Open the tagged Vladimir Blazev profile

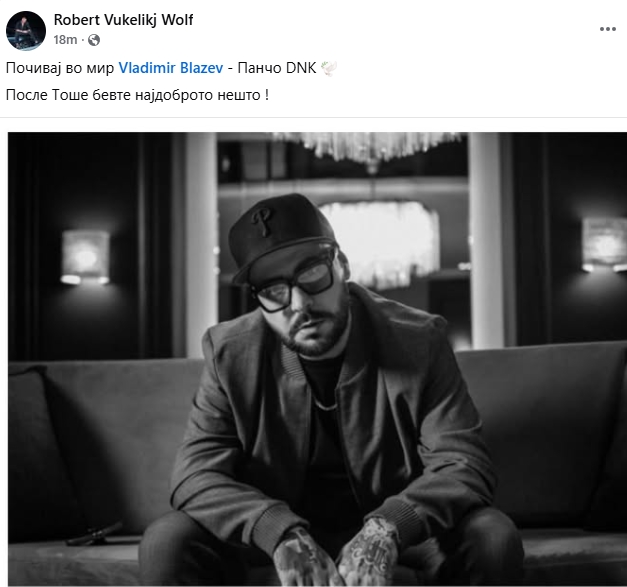(171, 68)
